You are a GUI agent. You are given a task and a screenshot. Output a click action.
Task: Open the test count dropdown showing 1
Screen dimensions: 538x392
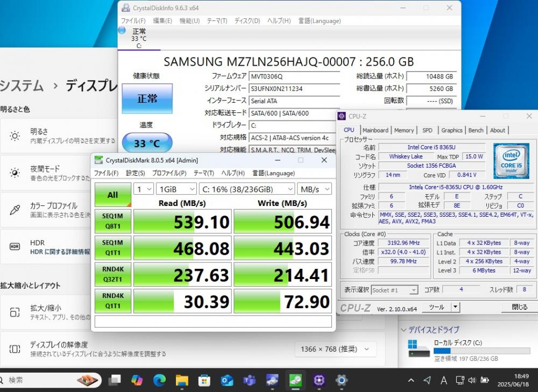click(144, 189)
